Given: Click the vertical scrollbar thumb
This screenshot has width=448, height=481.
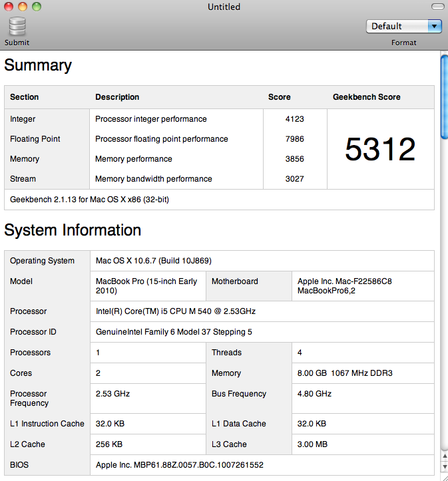Looking at the screenshot, I should point(444,96).
